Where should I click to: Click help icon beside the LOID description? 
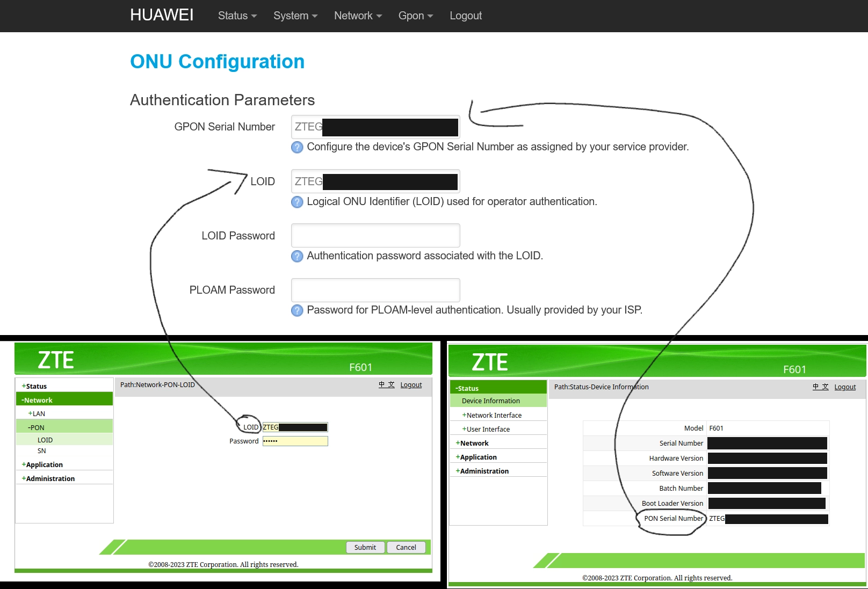click(297, 202)
